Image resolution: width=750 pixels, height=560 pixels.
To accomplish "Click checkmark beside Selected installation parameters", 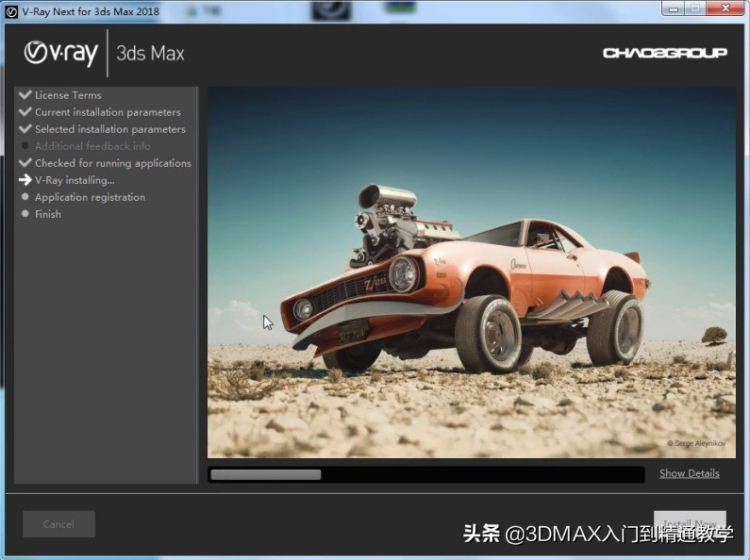I will tap(25, 128).
